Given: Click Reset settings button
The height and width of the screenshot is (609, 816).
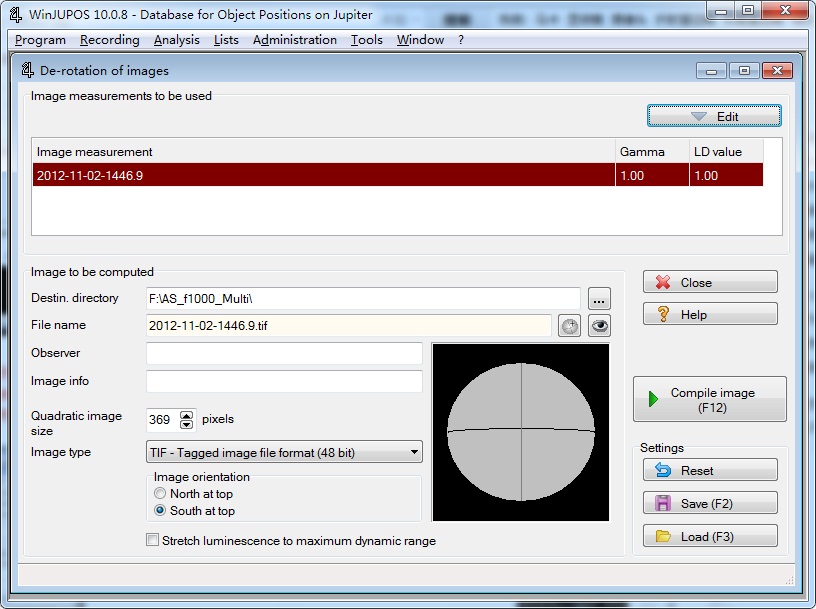Looking at the screenshot, I should click(710, 470).
